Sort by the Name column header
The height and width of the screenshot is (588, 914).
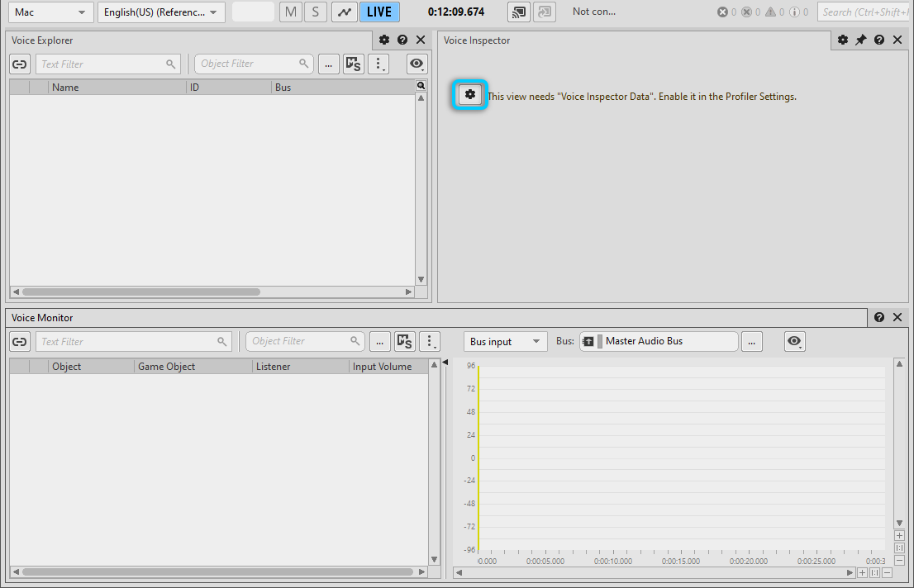pyautogui.click(x=117, y=88)
